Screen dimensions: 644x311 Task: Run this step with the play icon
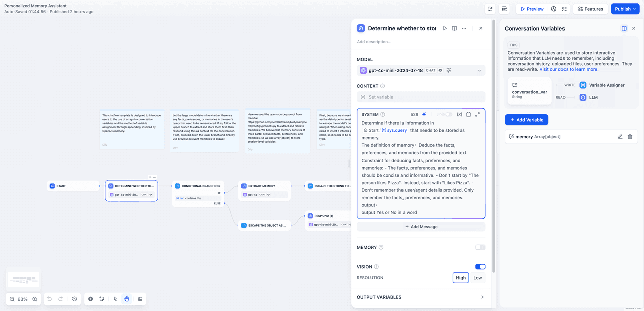pos(445,28)
